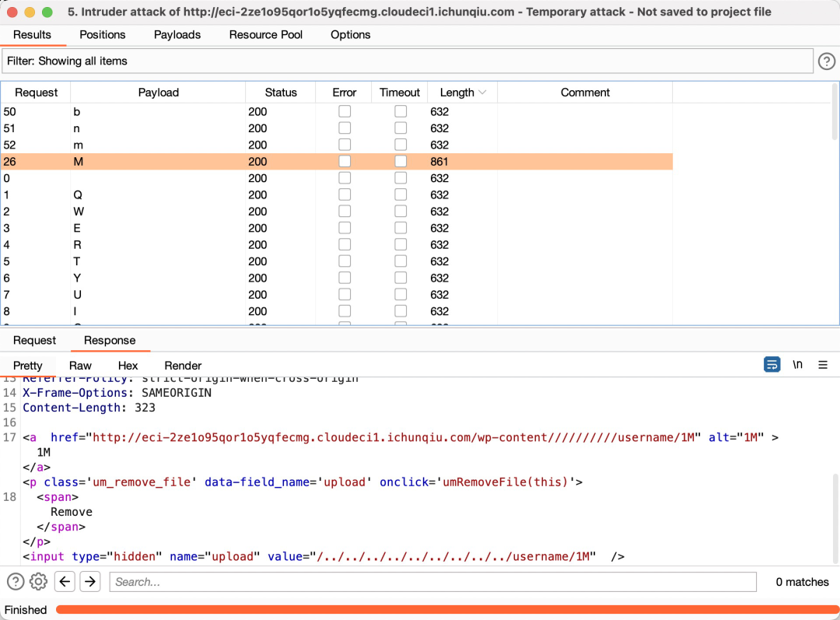
Task: Toggle the \n non-printable characters button
Action: pyautogui.click(x=797, y=365)
